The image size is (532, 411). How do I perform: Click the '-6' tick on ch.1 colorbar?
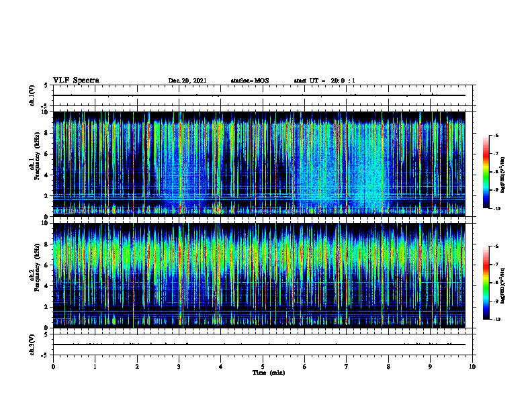(496, 136)
